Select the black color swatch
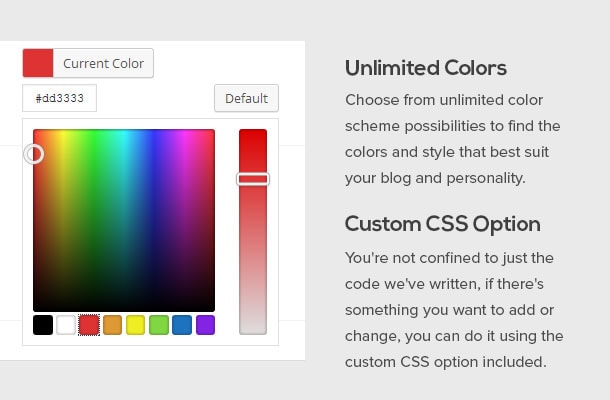 tap(43, 325)
